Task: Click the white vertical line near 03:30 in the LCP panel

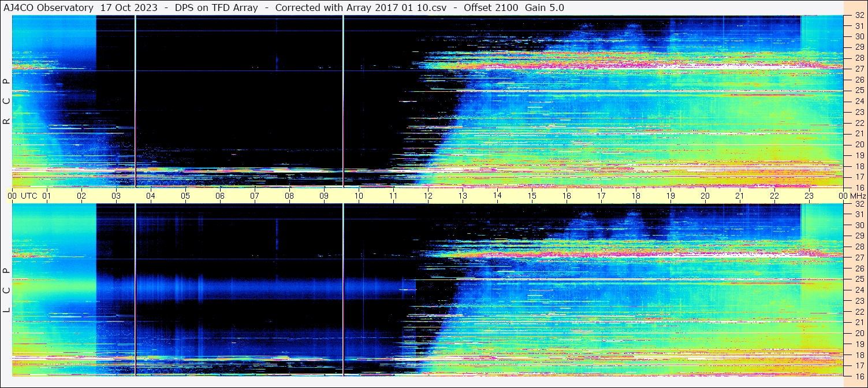Action: coord(135,289)
